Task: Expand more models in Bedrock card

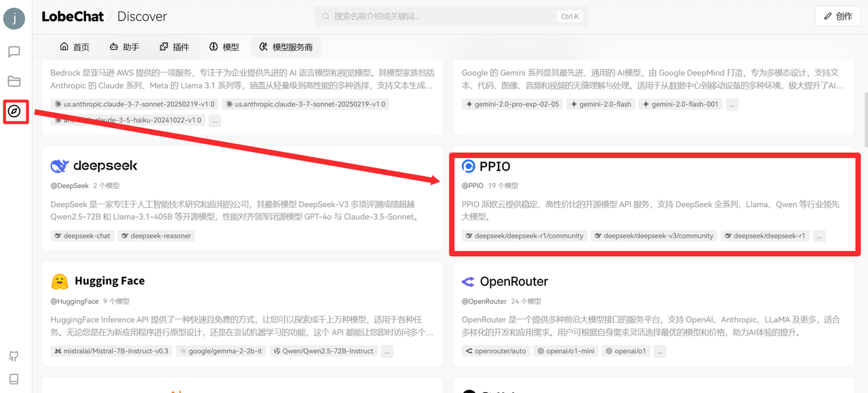Action: (x=215, y=120)
